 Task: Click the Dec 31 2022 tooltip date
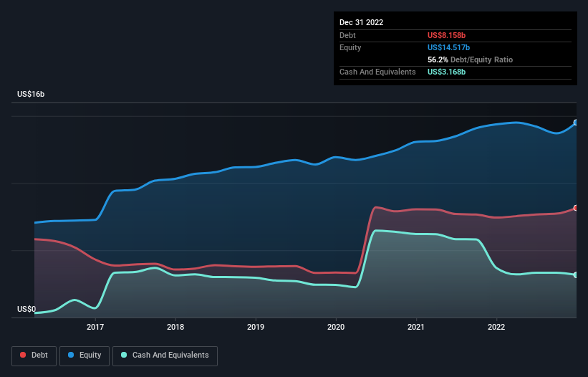click(x=361, y=22)
